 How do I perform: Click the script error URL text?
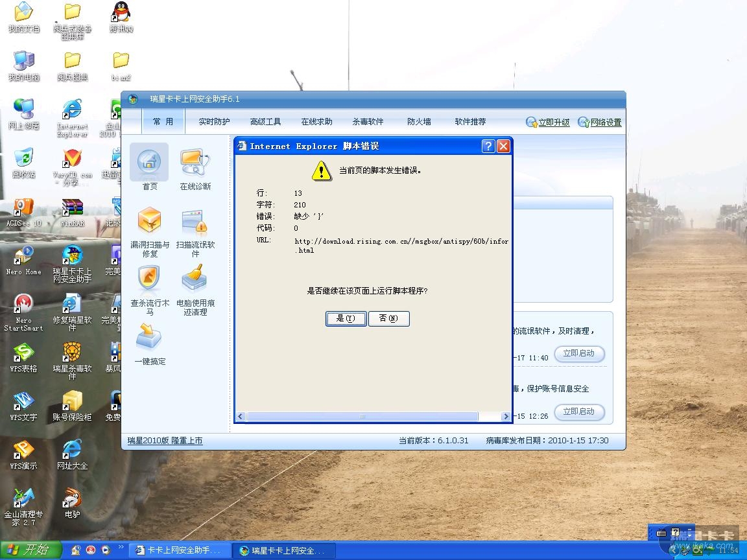[x=401, y=246]
